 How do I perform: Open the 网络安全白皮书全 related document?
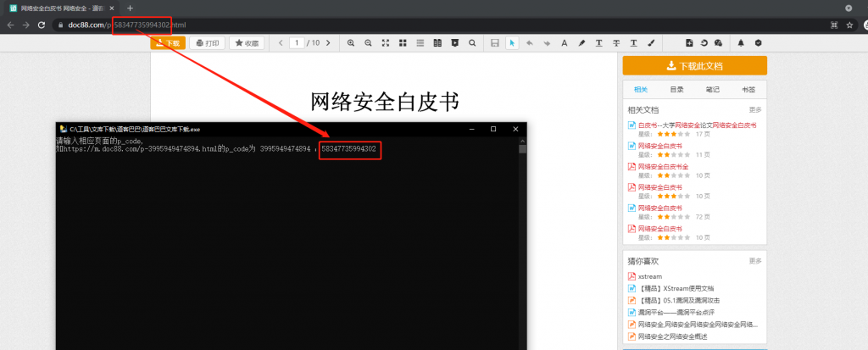click(x=663, y=166)
